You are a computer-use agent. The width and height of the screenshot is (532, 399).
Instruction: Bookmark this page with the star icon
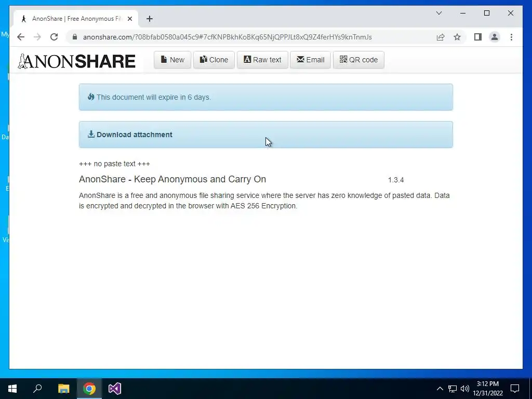coord(457,37)
